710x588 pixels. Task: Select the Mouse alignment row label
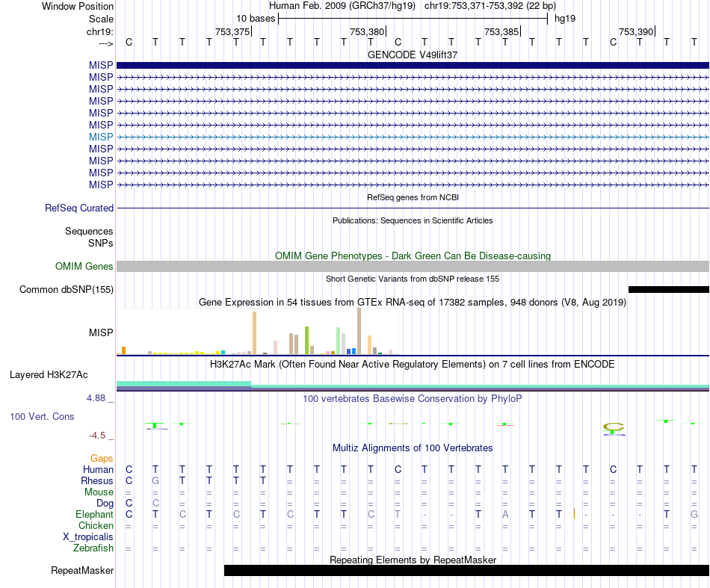coord(99,492)
